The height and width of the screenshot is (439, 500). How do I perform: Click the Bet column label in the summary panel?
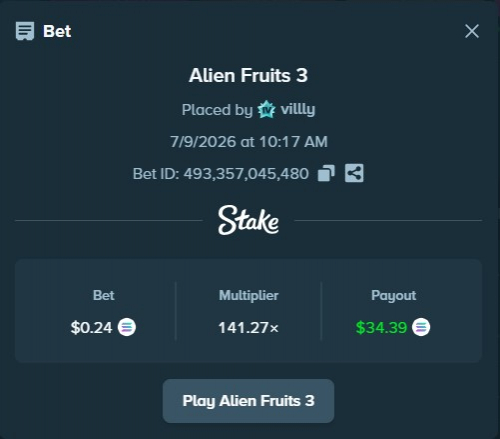pos(104,295)
